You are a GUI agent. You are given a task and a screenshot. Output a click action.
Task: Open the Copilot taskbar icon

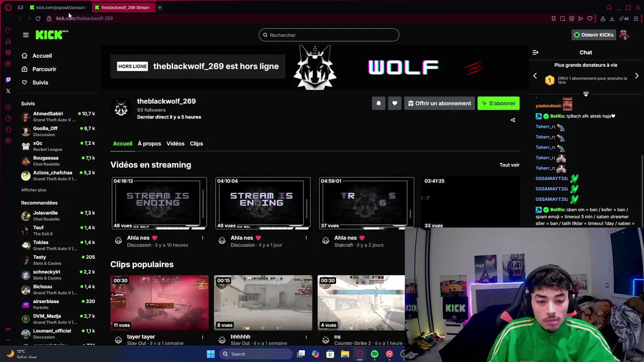pos(315,354)
